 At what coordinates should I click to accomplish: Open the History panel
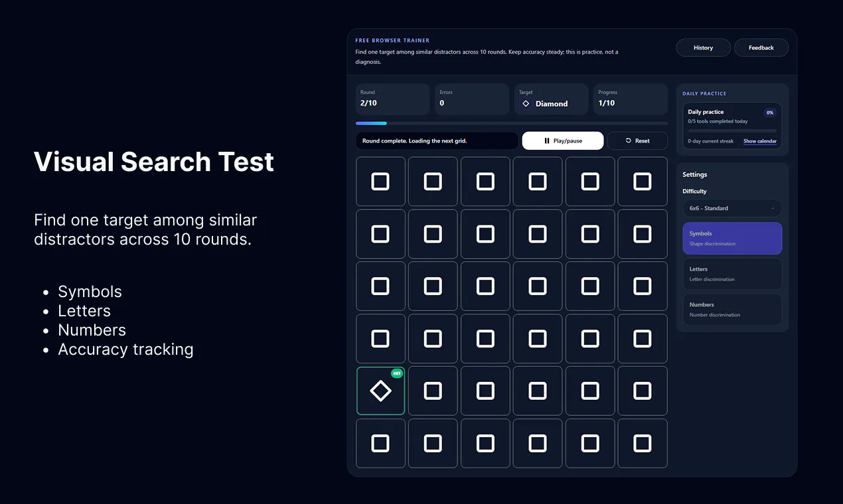tap(703, 48)
